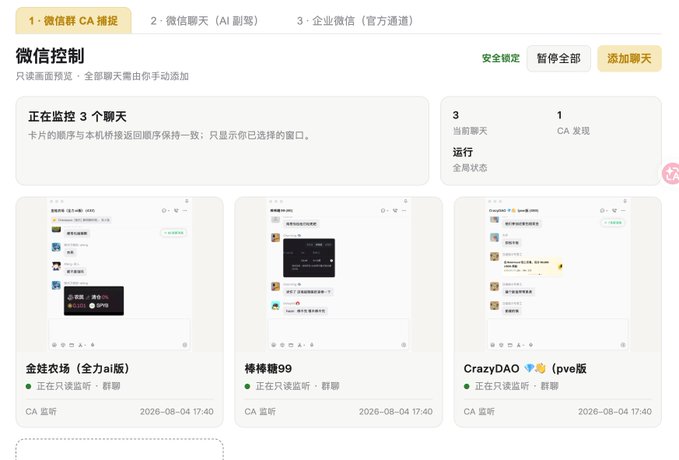Image resolution: width=679 pixels, height=460 pixels.
Task: Select the CrazyDAO (pve版 card title
Action: point(525,369)
